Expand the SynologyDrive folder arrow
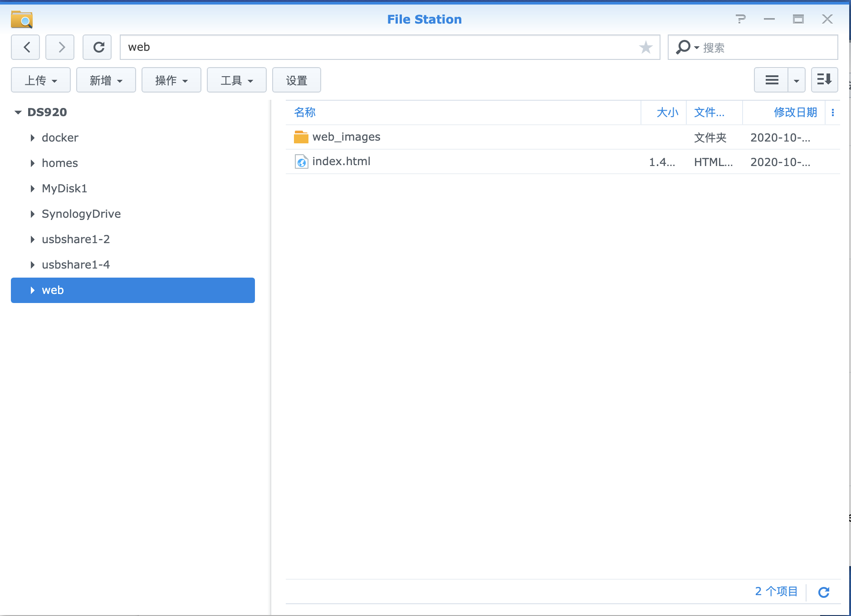This screenshot has width=851, height=616. point(32,214)
